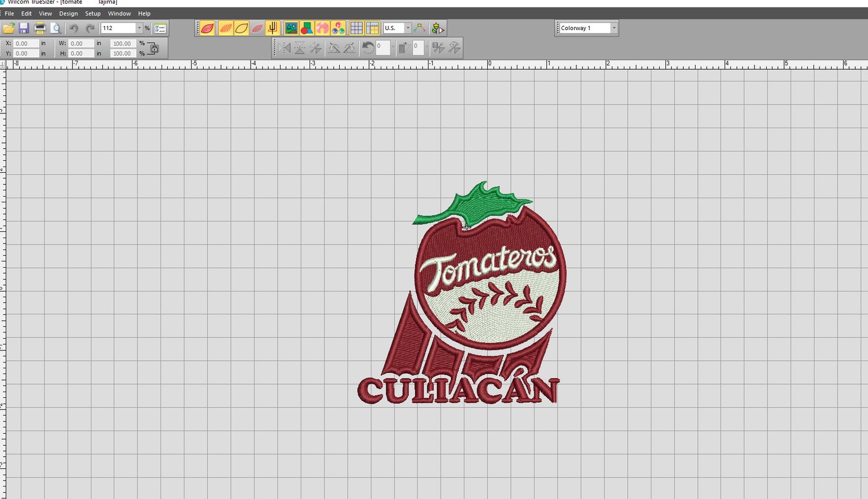Toggle rulers and guides display

click(373, 28)
